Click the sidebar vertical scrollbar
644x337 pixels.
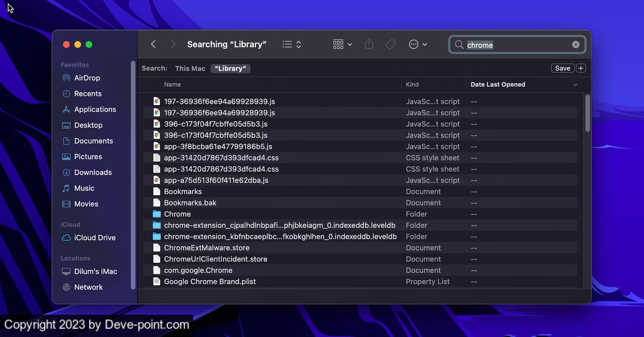133,175
